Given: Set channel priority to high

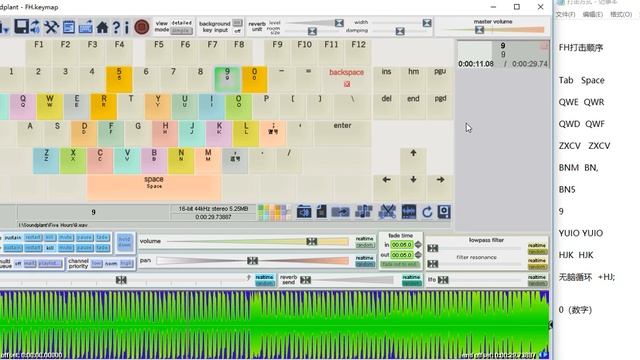Looking at the screenshot, I should (x=127, y=264).
